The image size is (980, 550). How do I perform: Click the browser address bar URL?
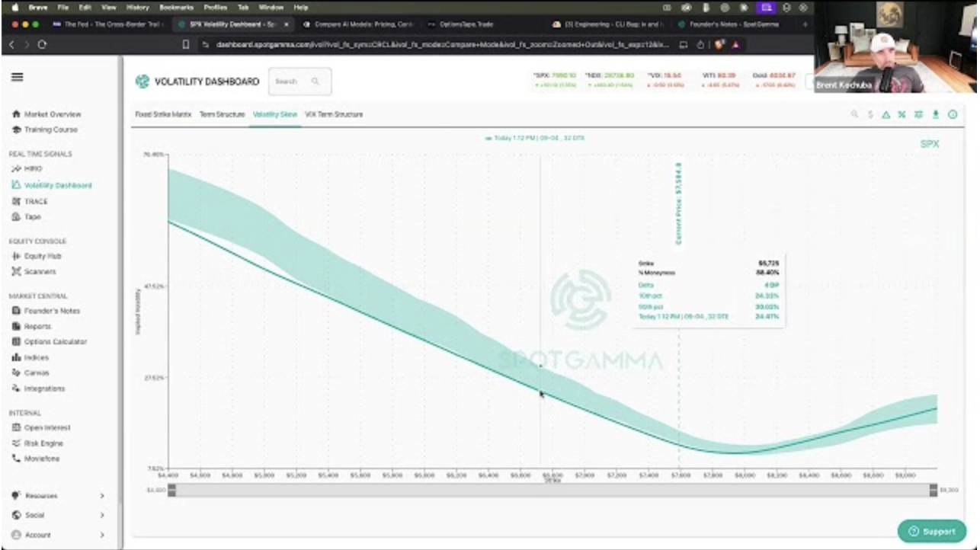pyautogui.click(x=442, y=44)
